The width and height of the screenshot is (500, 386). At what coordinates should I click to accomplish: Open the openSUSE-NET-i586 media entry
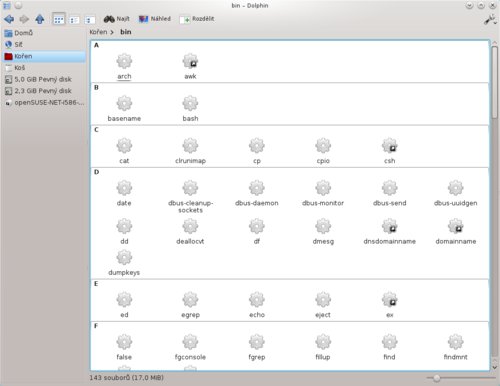pyautogui.click(x=44, y=102)
